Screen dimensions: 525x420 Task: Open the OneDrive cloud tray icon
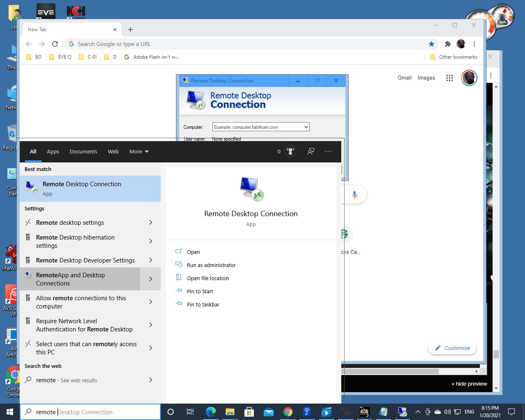click(438, 412)
